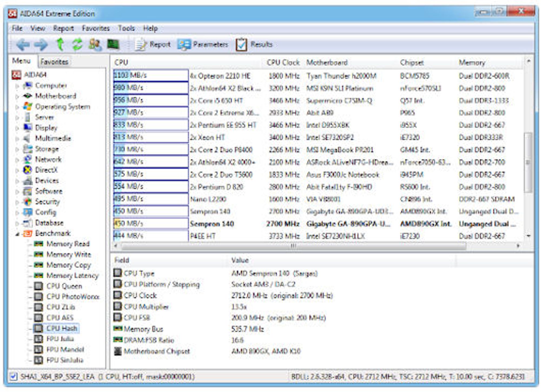Select the Database tree icon
This screenshot has height=392, width=541.
[28, 223]
